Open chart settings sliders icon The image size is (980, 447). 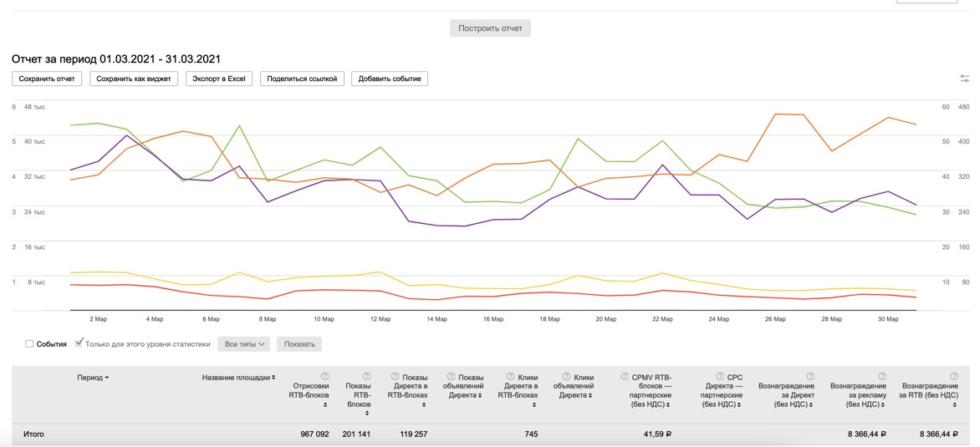pyautogui.click(x=965, y=79)
